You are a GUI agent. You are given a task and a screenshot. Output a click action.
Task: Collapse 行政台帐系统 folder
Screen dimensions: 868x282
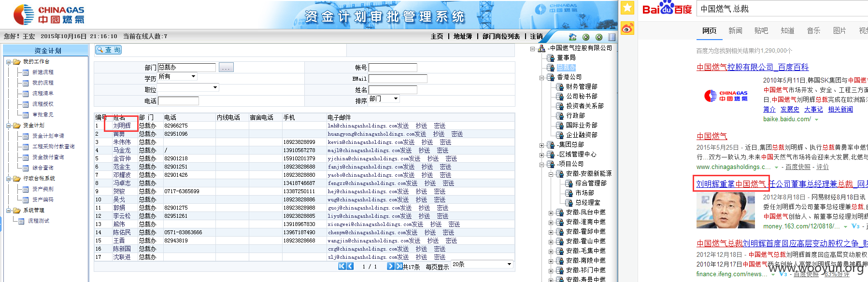click(8, 179)
